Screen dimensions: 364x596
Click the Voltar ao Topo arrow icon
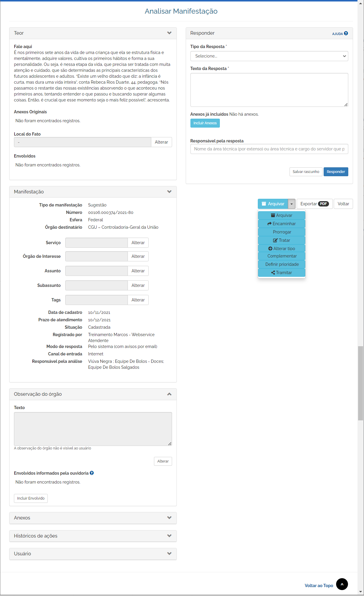pos(342,584)
